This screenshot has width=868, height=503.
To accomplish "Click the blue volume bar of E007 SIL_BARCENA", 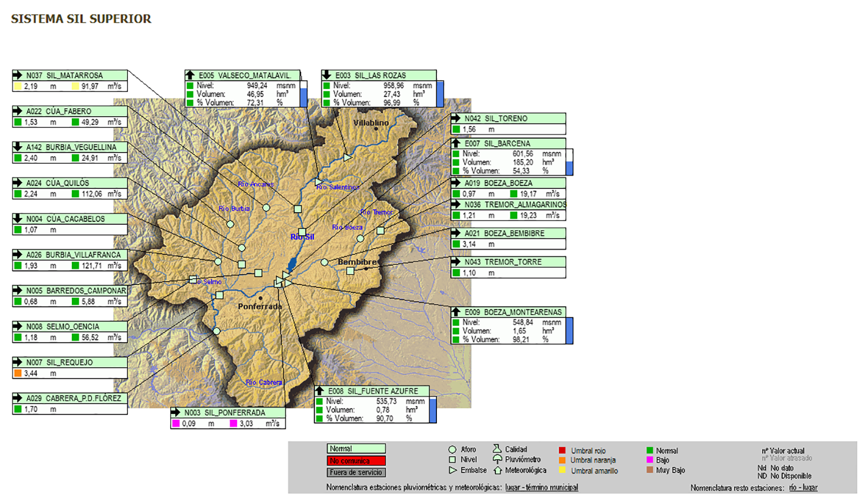I will tap(569, 168).
